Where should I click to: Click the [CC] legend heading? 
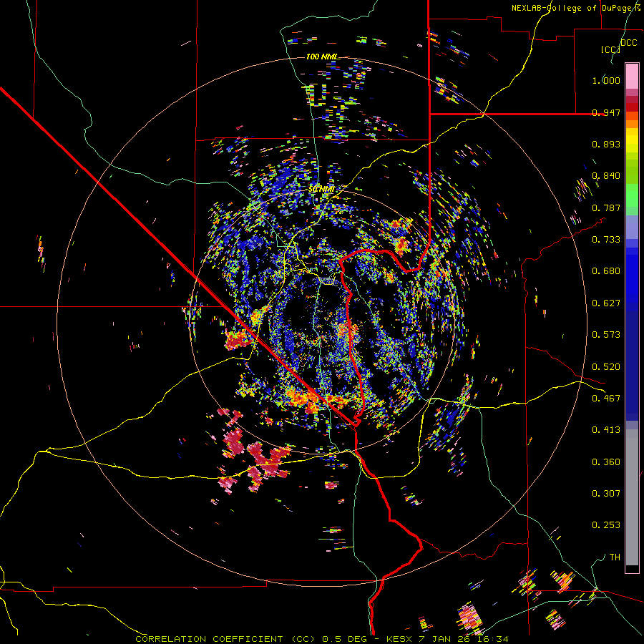pyautogui.click(x=610, y=49)
